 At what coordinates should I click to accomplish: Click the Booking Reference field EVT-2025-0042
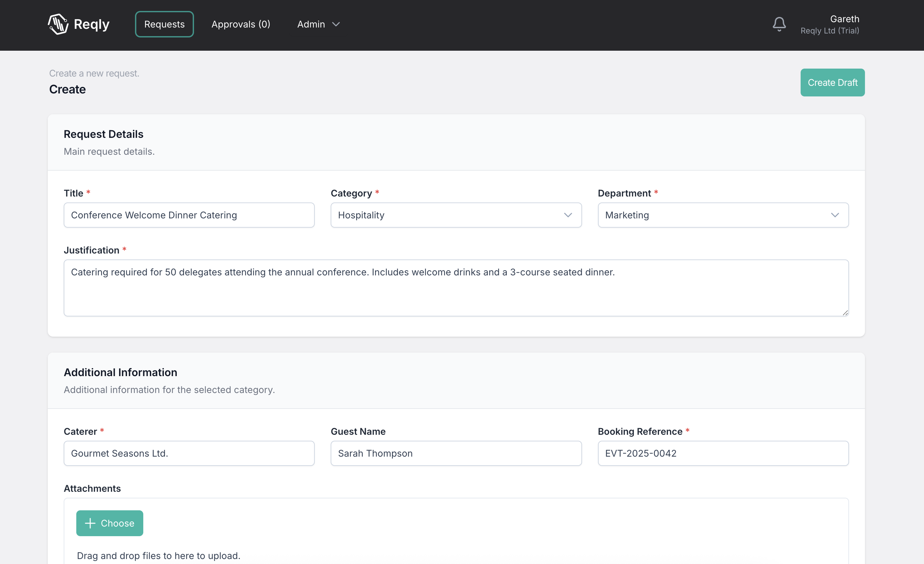[723, 453]
